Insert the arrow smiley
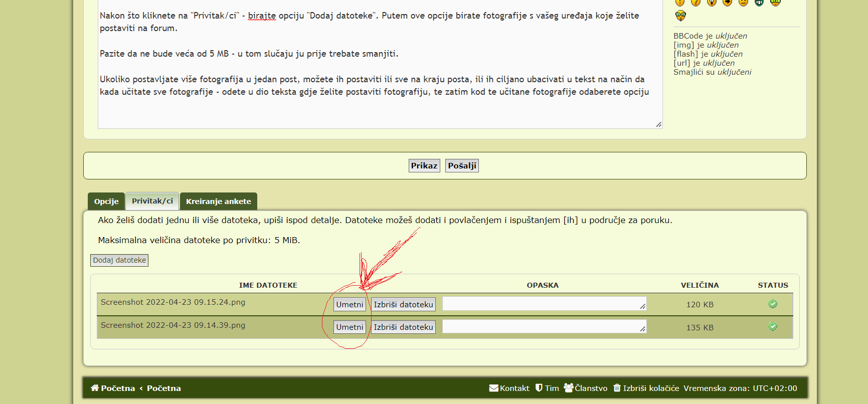Viewport: 868px width, 404px height. click(x=727, y=2)
